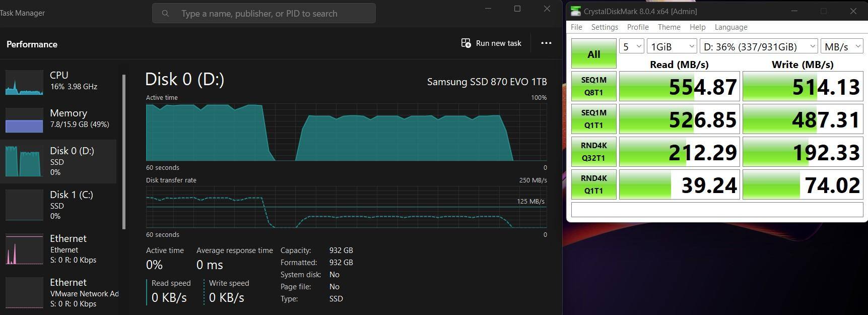Focus the Task Manager search field

(272, 14)
